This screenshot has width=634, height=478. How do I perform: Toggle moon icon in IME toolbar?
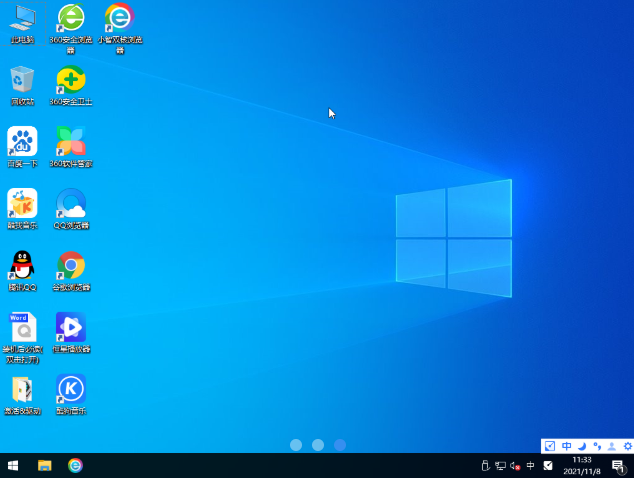[x=581, y=446]
